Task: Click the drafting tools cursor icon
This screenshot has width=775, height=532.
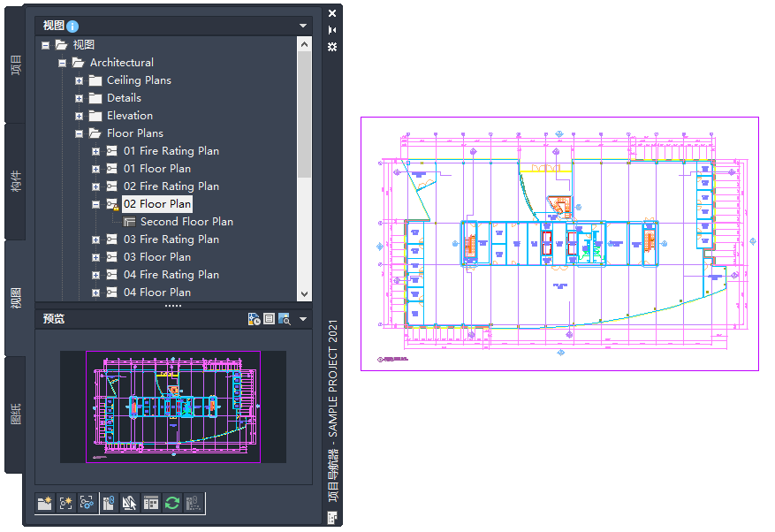Action: (x=130, y=504)
